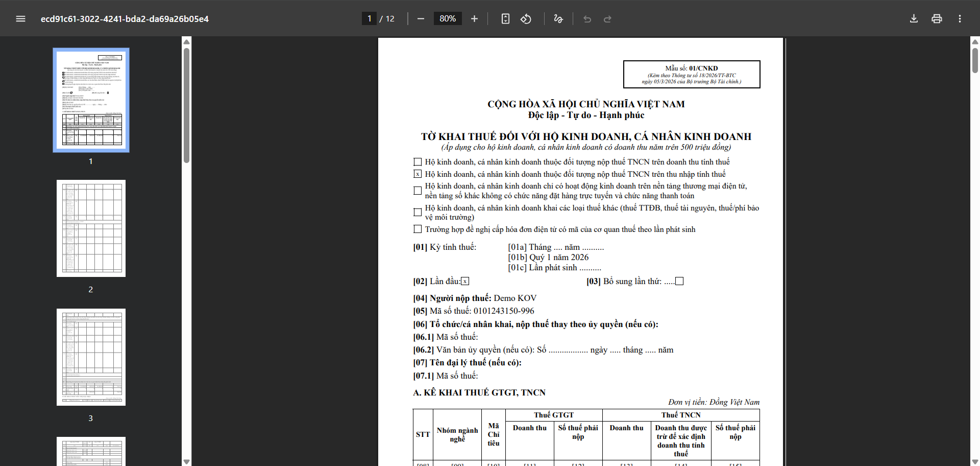Click the 'Nhóm ngành nghề' column header
This screenshot has width=980, height=466.
point(457,434)
